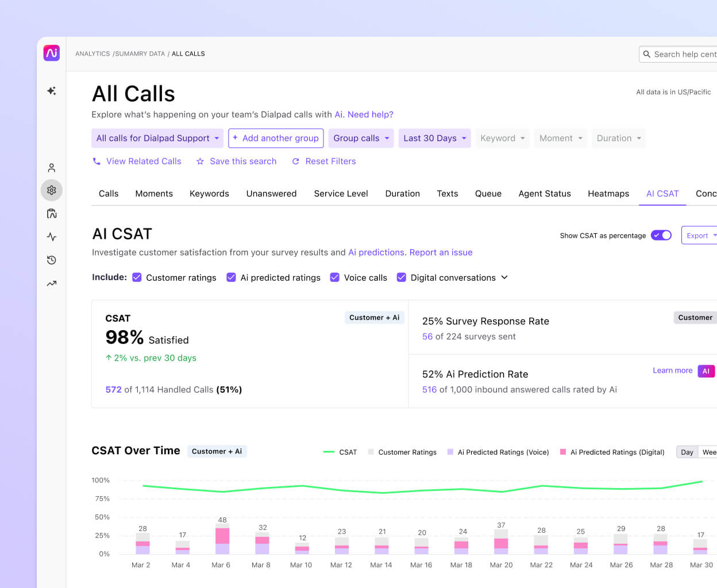717x588 pixels.
Task: Uncheck the Customer ratings checkbox
Action: [137, 277]
